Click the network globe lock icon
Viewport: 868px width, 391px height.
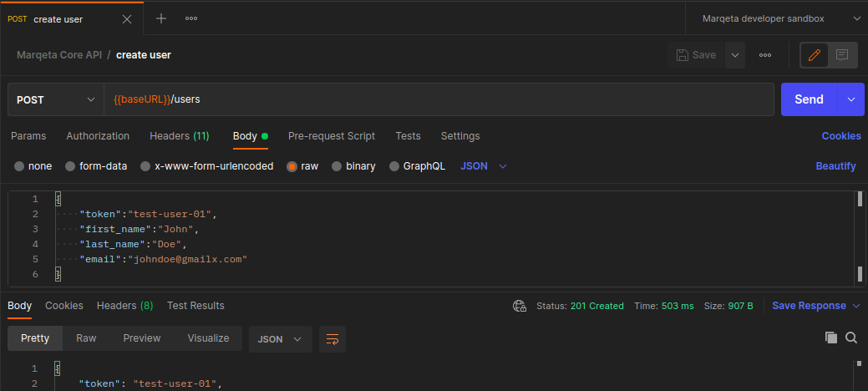click(520, 306)
